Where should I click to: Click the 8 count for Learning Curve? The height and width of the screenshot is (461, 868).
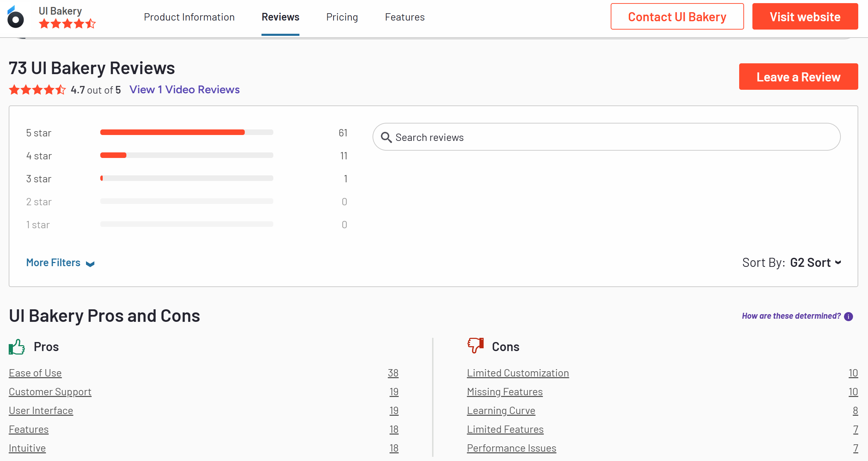click(855, 411)
